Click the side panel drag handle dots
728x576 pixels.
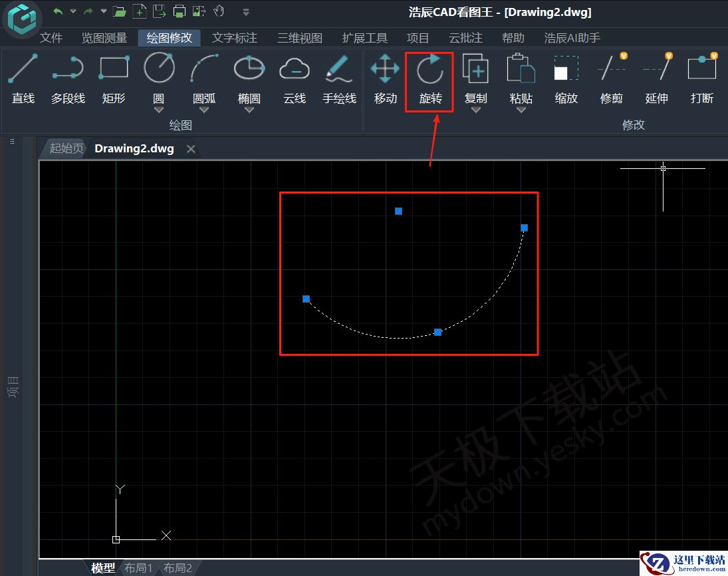pos(12,141)
